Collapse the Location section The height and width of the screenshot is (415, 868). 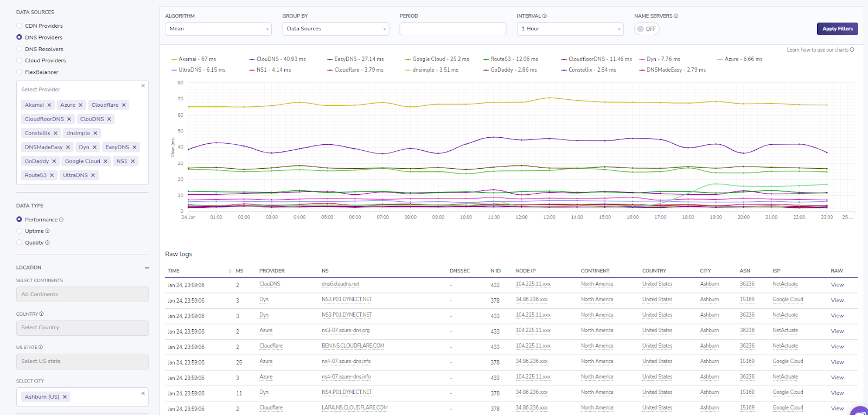point(147,268)
